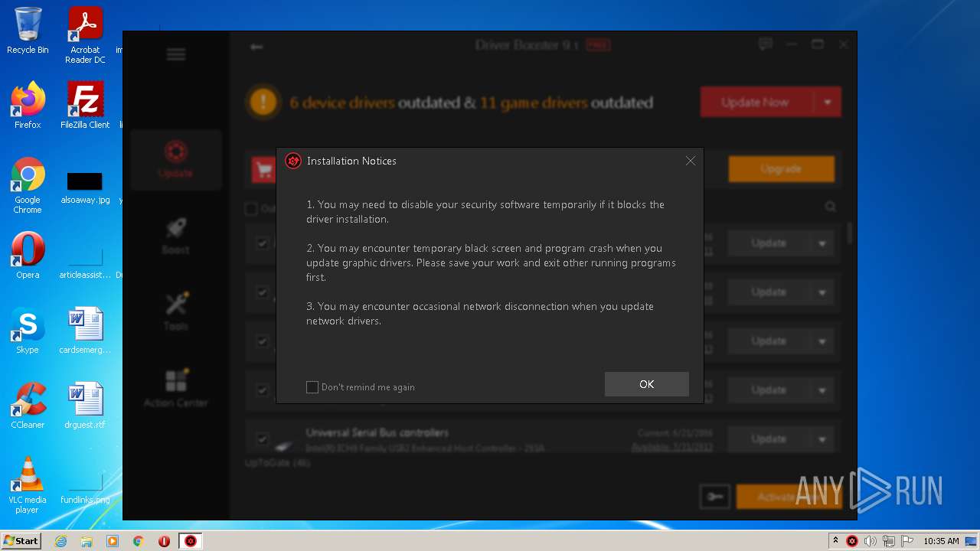
Task: Select the CCleaner desktop shortcut
Action: pyautogui.click(x=28, y=406)
